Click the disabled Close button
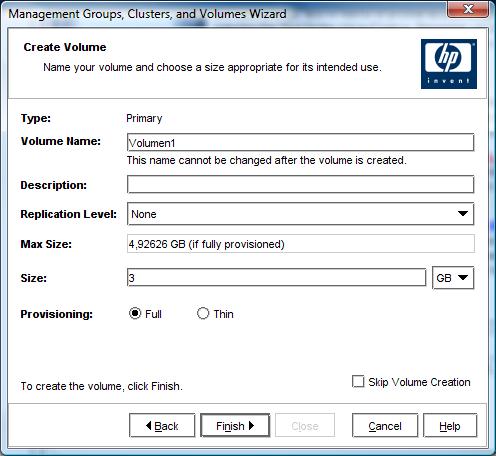Image resolution: width=496 pixels, height=456 pixels. pyautogui.click(x=305, y=425)
